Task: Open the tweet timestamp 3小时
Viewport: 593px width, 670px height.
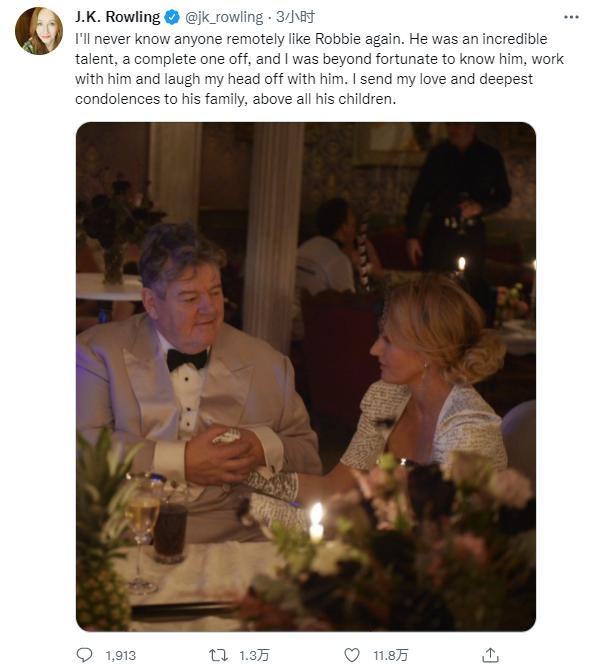Action: click(x=295, y=17)
